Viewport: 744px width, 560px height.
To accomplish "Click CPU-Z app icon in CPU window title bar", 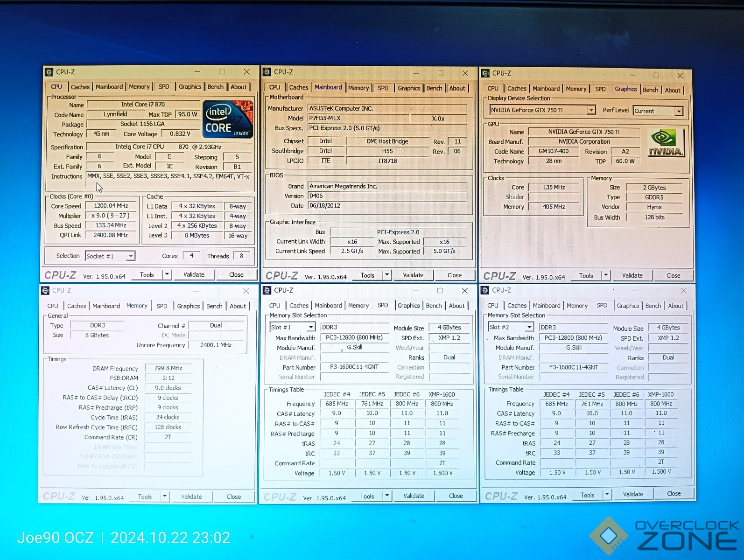I will pyautogui.click(x=49, y=72).
